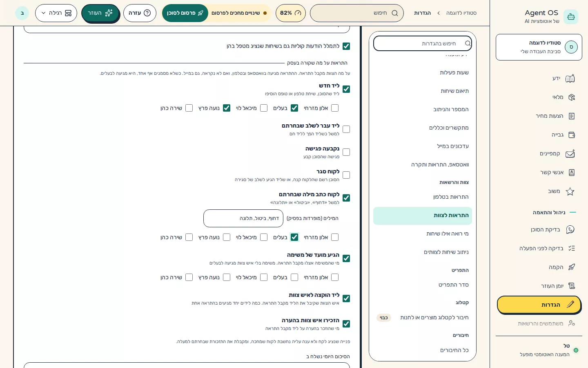Uncheck נועה פרץ under ליד חדש
The image size is (588, 368).
point(227,108)
